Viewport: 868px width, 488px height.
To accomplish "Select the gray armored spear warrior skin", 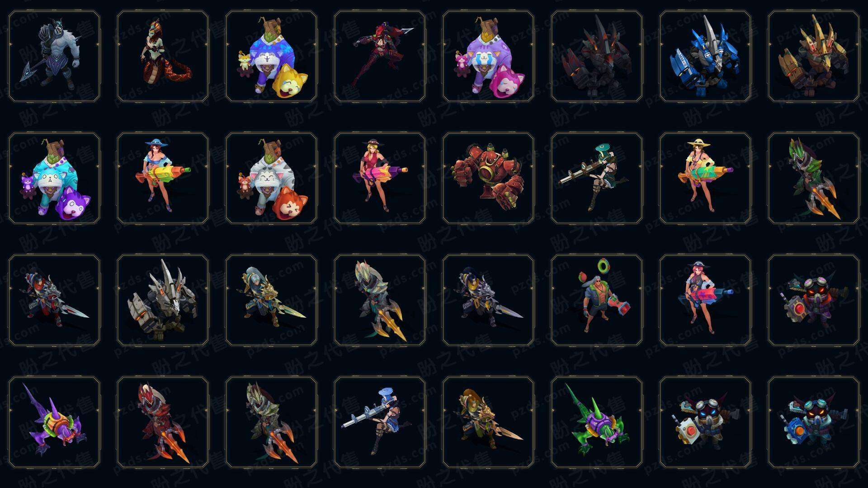I will 54,56.
